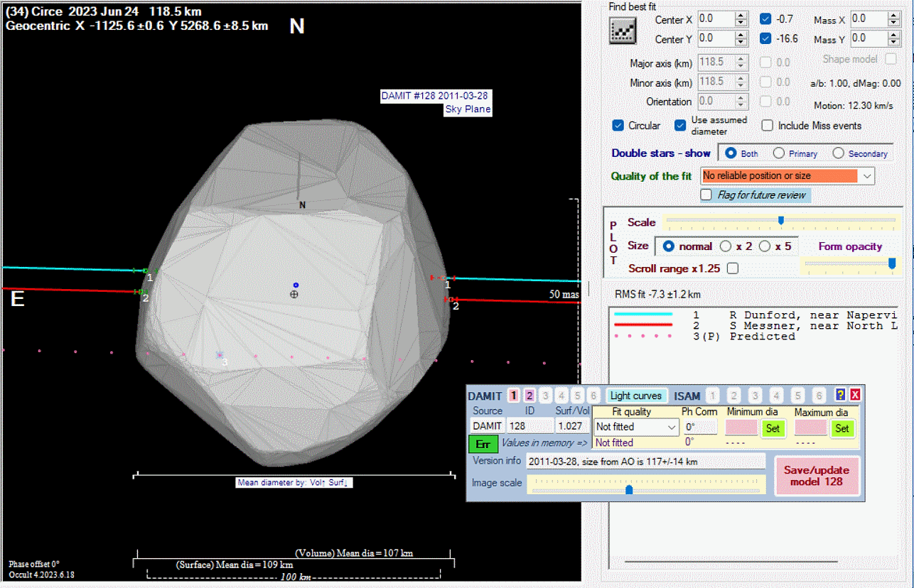Click the Center X input field
This screenshot has width=914, height=588.
click(715, 19)
